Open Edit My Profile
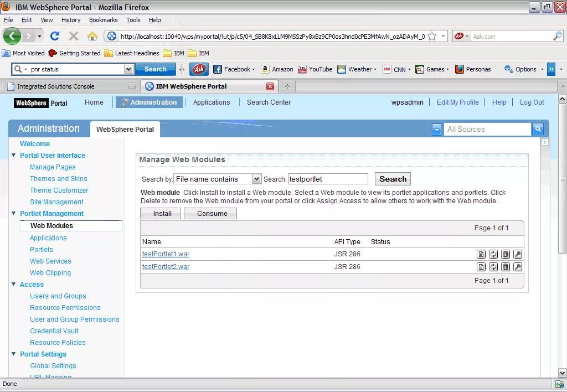 tap(457, 102)
